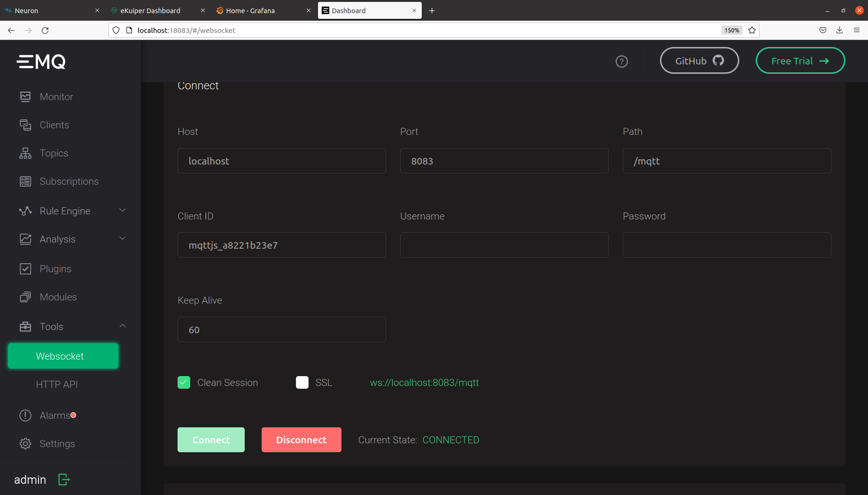Click the Clients sidebar icon
The image size is (868, 495).
tap(25, 125)
